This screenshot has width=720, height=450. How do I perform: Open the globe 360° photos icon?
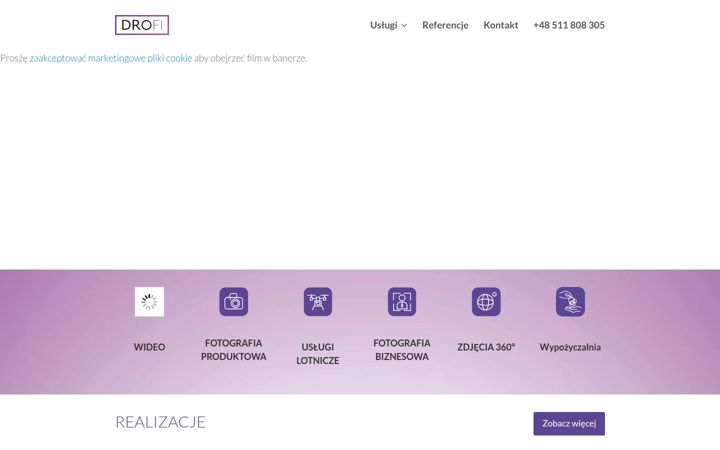(x=486, y=302)
